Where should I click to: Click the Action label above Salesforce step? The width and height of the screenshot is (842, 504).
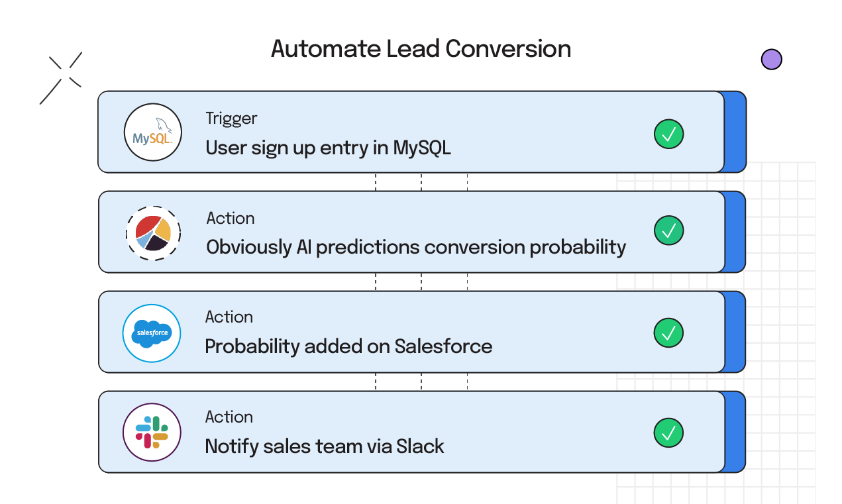point(229,317)
